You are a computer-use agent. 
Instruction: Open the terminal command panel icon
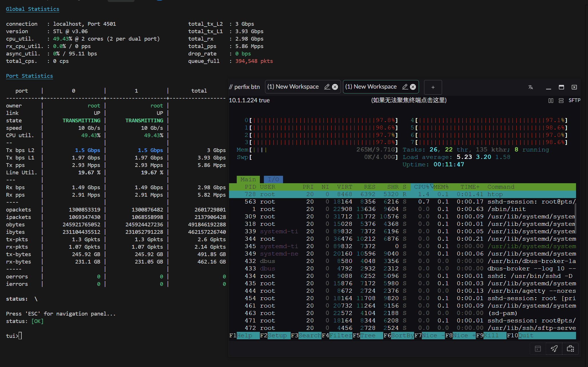(538, 349)
